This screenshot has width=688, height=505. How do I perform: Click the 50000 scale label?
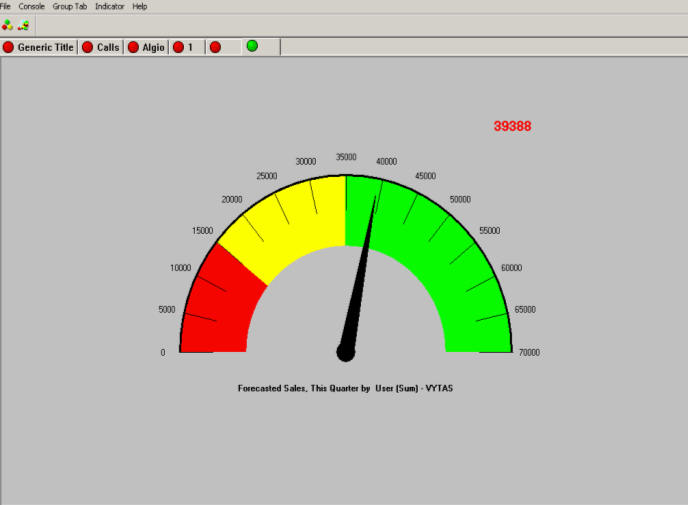(460, 200)
